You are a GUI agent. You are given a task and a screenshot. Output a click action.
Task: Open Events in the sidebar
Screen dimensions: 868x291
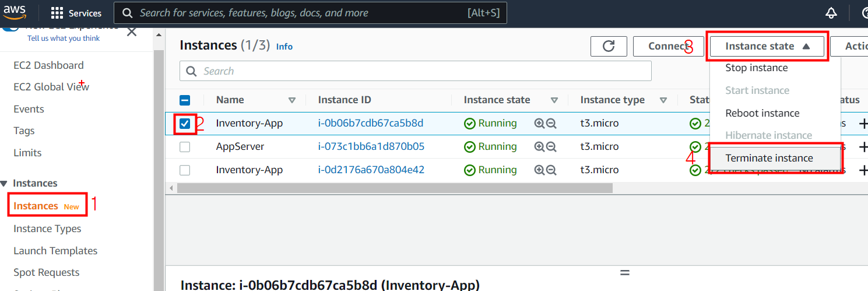(29, 109)
